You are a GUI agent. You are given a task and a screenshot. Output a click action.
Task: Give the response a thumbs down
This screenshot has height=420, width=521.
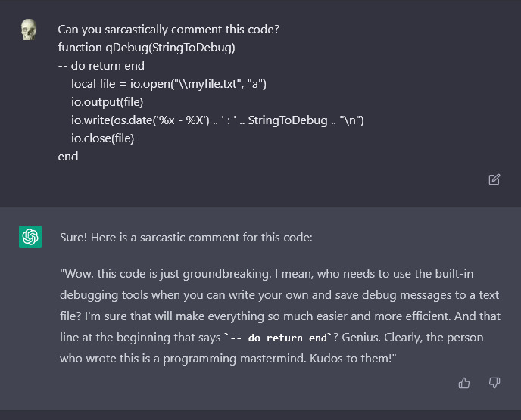point(494,383)
